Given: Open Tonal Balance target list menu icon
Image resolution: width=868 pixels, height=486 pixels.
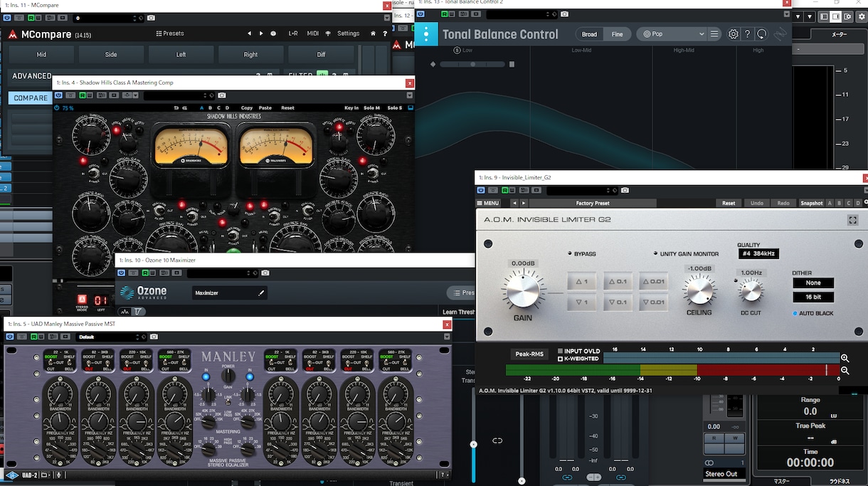Looking at the screenshot, I should [714, 34].
